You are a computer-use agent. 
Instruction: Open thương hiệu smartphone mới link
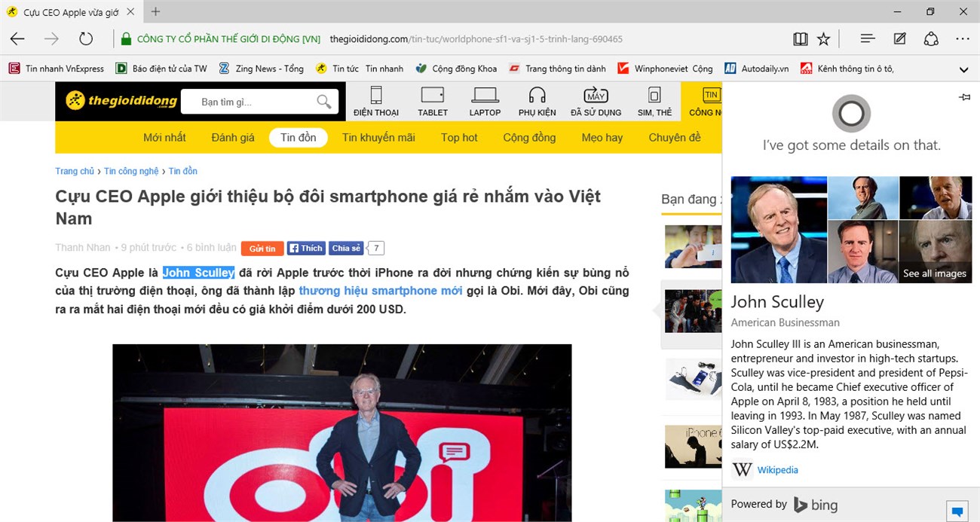point(380,290)
